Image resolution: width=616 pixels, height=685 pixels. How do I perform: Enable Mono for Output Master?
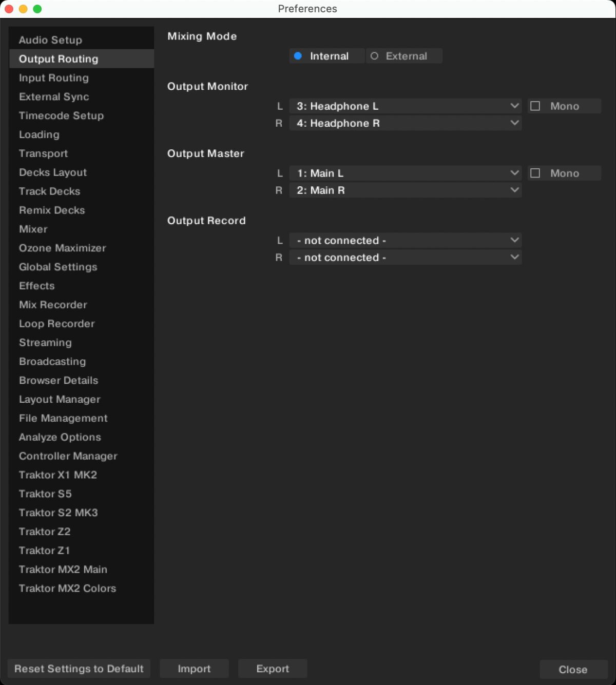[535, 173]
